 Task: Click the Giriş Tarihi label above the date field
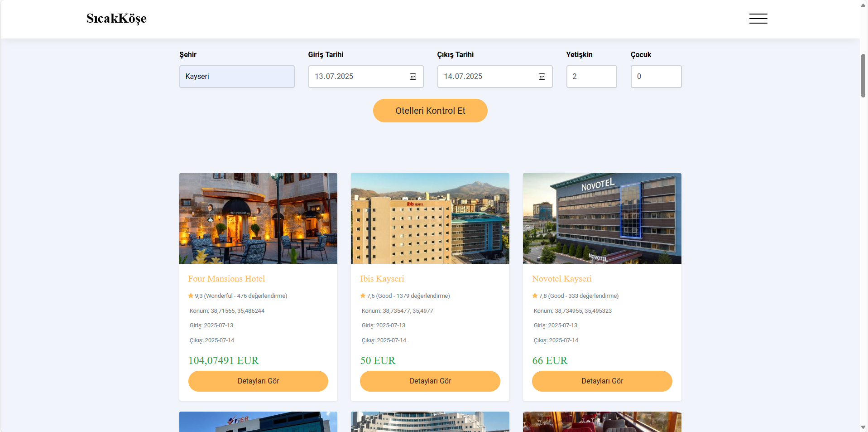tap(326, 54)
